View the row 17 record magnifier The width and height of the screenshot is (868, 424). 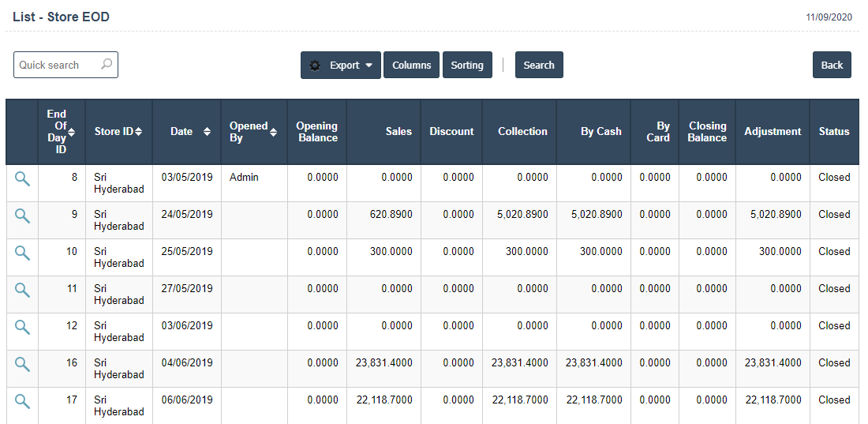[x=22, y=402]
